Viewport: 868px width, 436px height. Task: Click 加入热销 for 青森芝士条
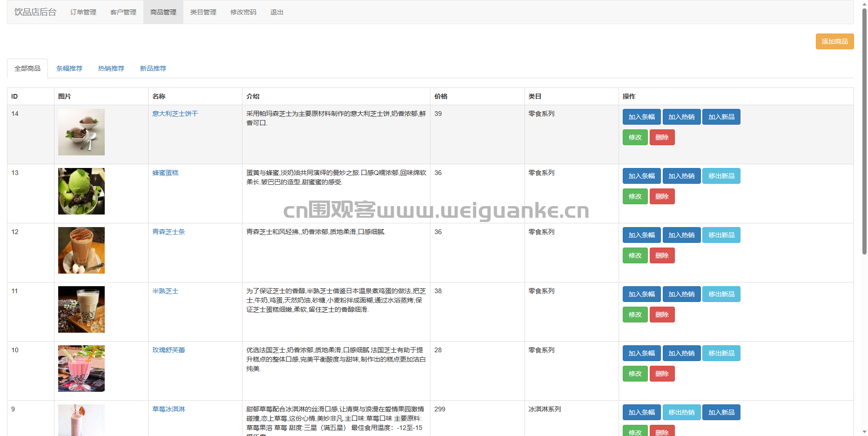point(681,235)
